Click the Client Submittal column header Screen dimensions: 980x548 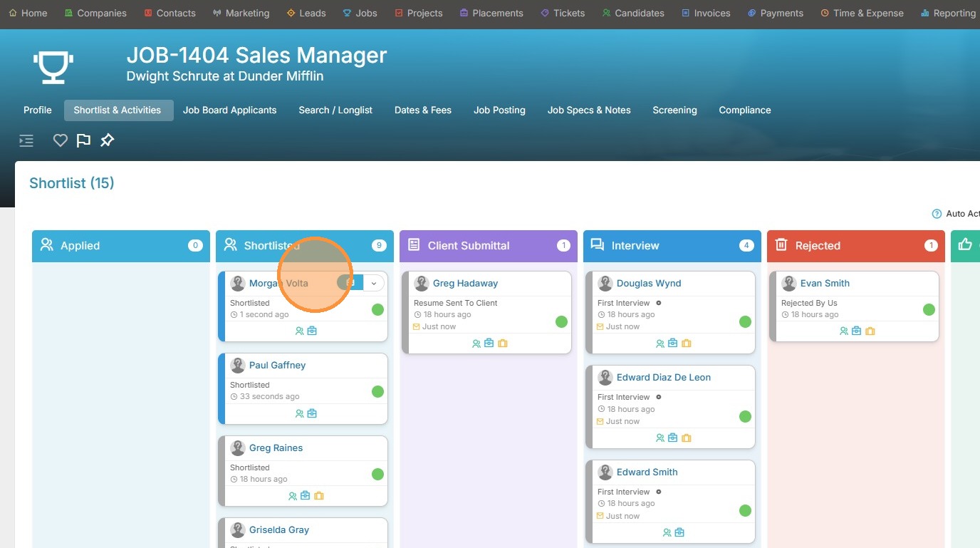point(489,246)
